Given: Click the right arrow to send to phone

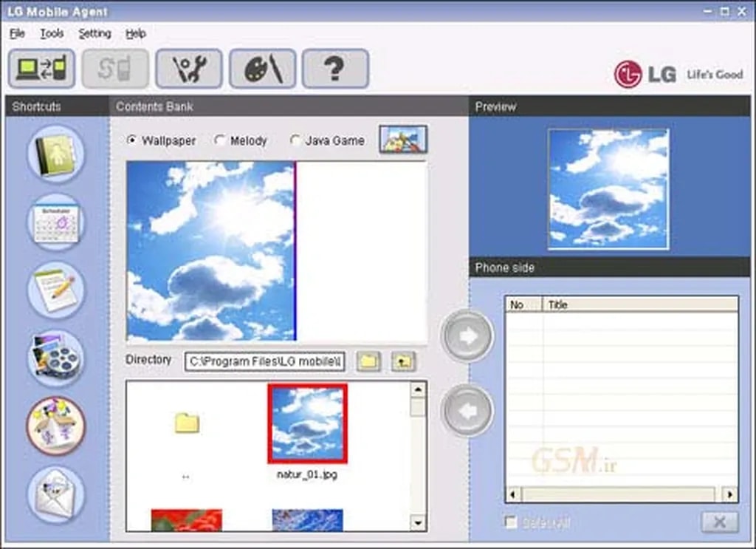Looking at the screenshot, I should coord(467,335).
